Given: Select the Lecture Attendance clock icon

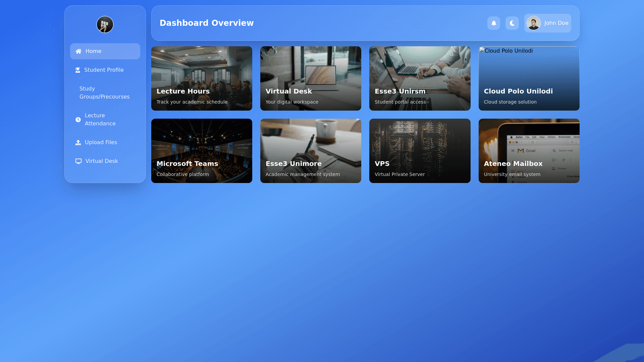Looking at the screenshot, I should click(x=78, y=119).
